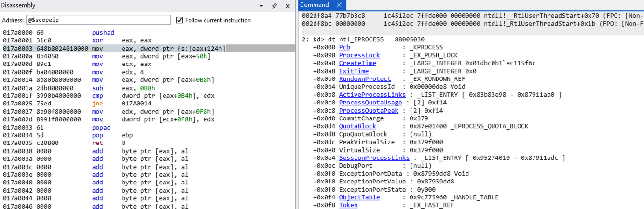644x209 pixels.
Task: Click the CreateTime field link
Action: point(357,63)
